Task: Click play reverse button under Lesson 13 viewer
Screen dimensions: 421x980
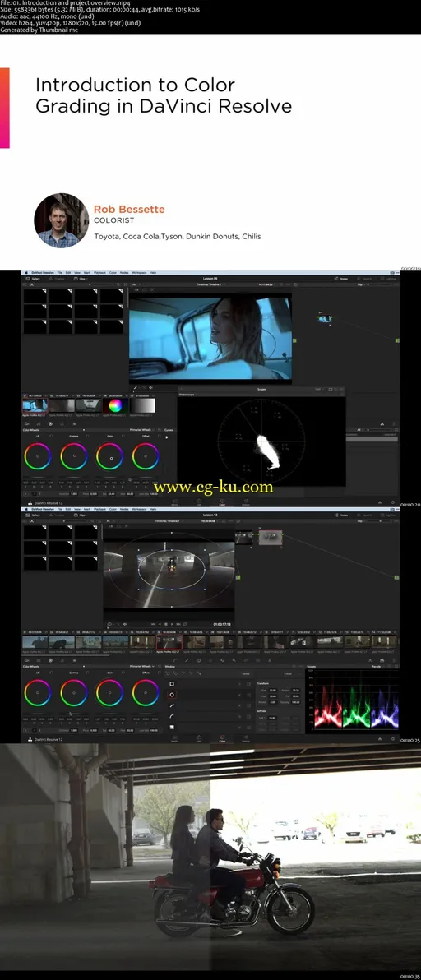Action: (x=160, y=624)
